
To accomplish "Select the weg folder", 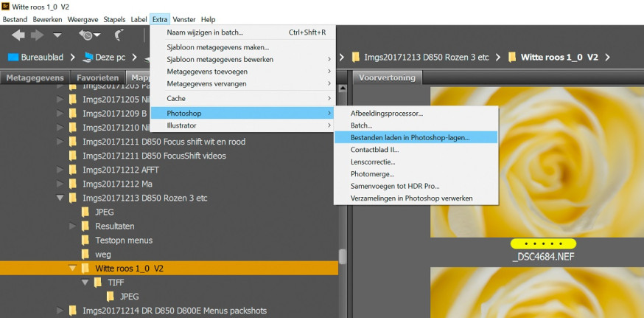I will 103,255.
